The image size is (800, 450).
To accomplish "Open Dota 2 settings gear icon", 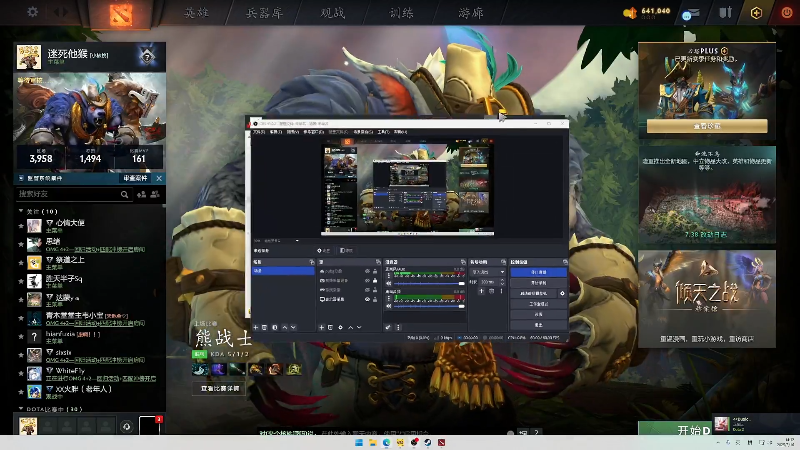I will [33, 11].
